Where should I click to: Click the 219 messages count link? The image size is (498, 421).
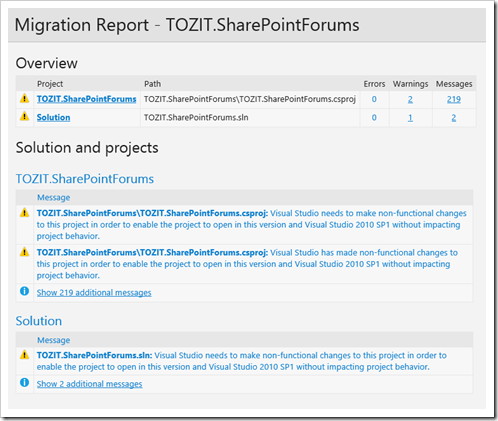click(x=454, y=99)
